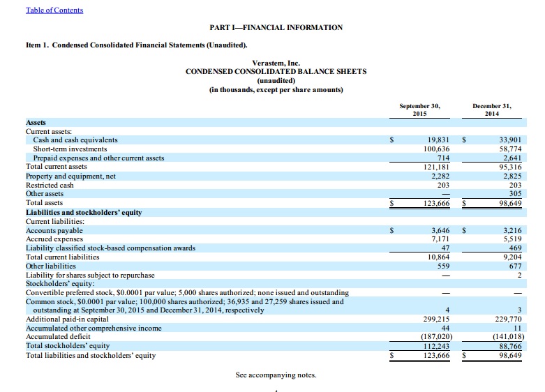
Task: Click other liabilities value 677
Action: tap(516, 266)
